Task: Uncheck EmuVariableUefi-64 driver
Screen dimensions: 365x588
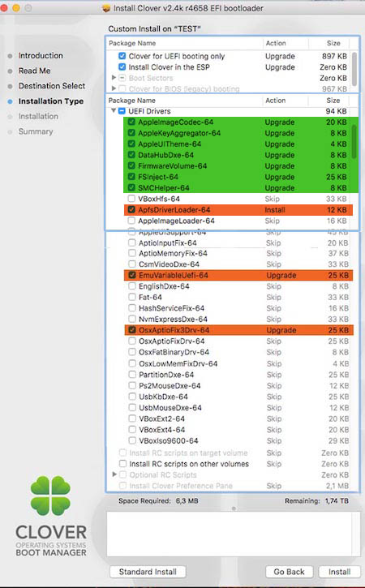Action: click(132, 275)
